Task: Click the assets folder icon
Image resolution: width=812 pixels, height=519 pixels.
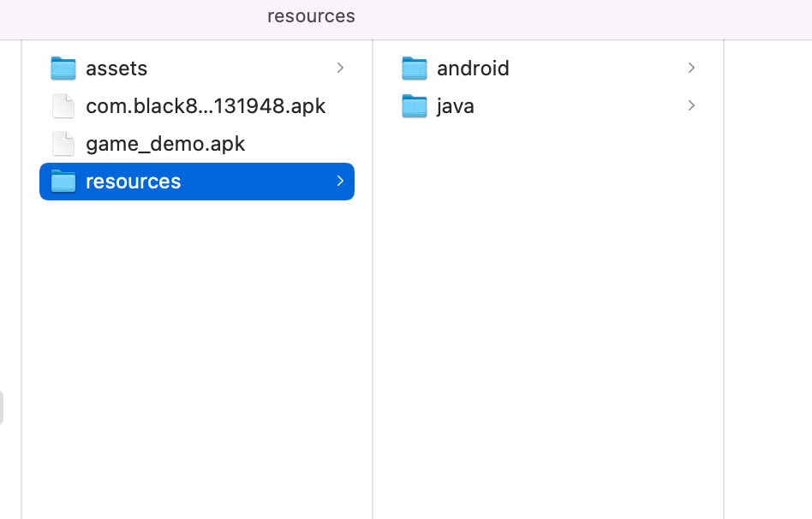Action: point(63,68)
